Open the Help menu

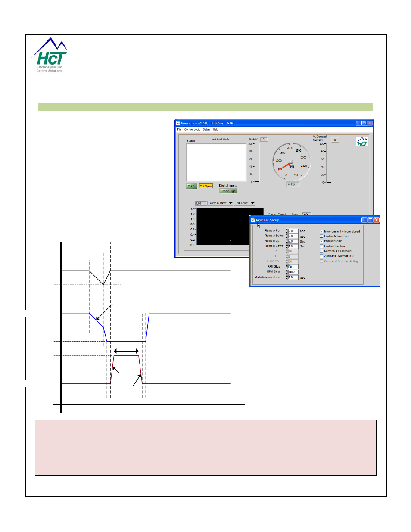(215, 129)
